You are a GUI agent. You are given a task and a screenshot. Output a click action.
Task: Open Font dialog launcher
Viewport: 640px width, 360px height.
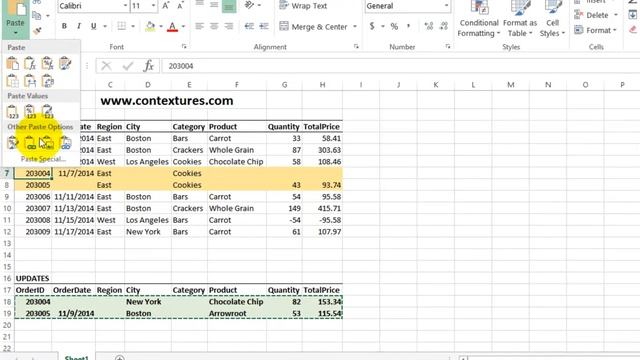184,47
